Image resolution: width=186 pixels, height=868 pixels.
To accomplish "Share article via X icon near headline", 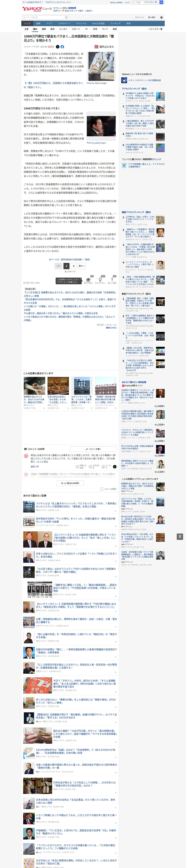I will coord(57,47).
